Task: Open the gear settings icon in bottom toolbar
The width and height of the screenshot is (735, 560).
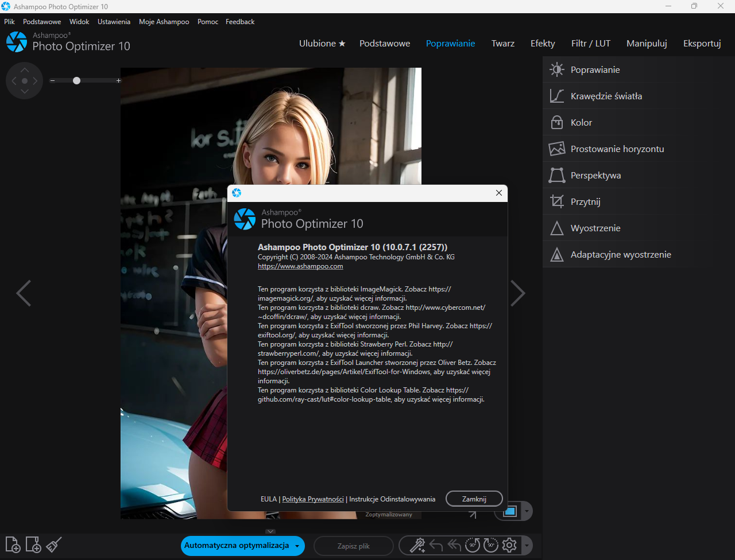Action: [509, 545]
